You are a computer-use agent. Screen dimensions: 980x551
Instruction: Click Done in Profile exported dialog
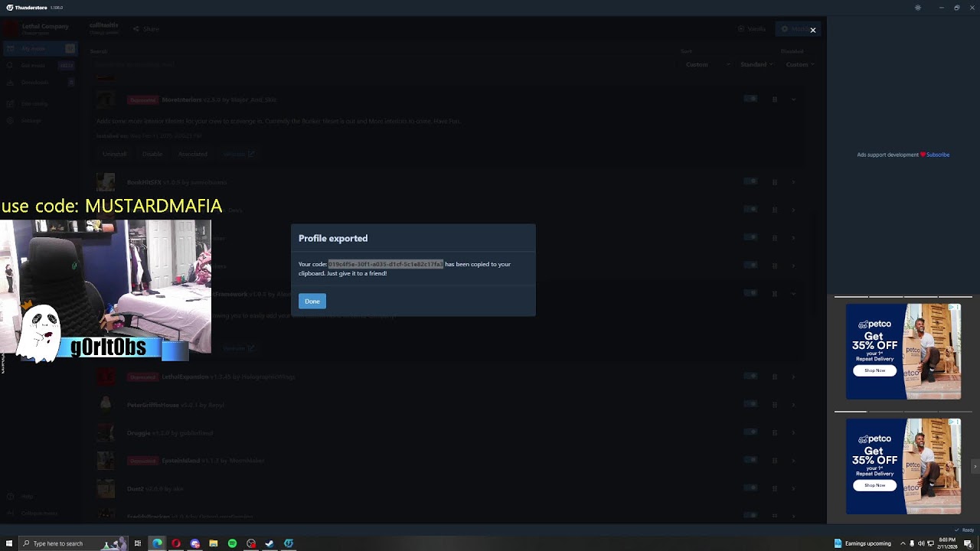tap(312, 302)
